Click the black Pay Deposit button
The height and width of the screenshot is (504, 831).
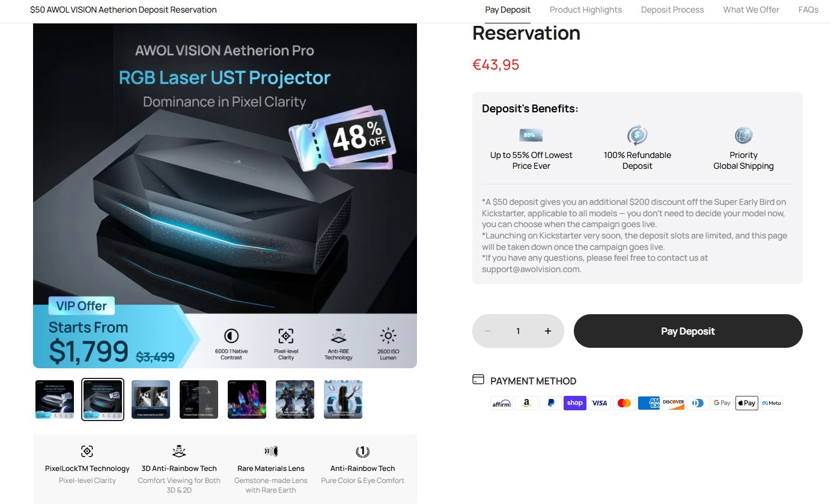(x=688, y=331)
